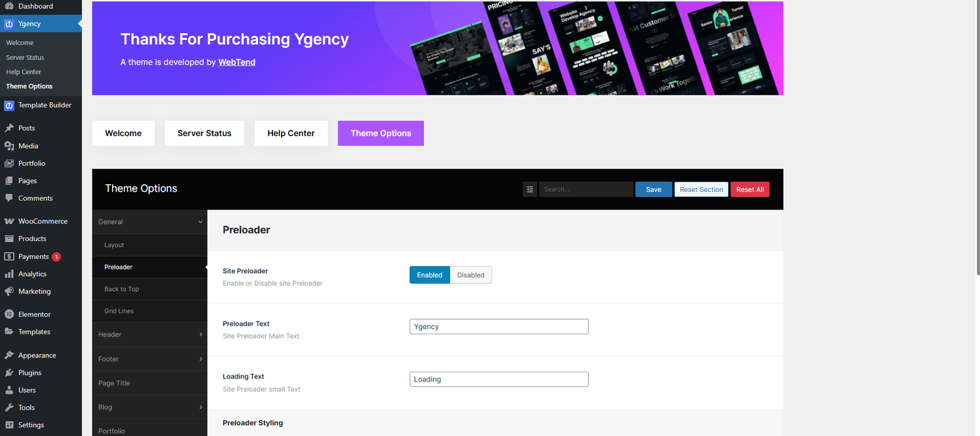Open Posts via the pin icon
The image size is (980, 436).
9,128
